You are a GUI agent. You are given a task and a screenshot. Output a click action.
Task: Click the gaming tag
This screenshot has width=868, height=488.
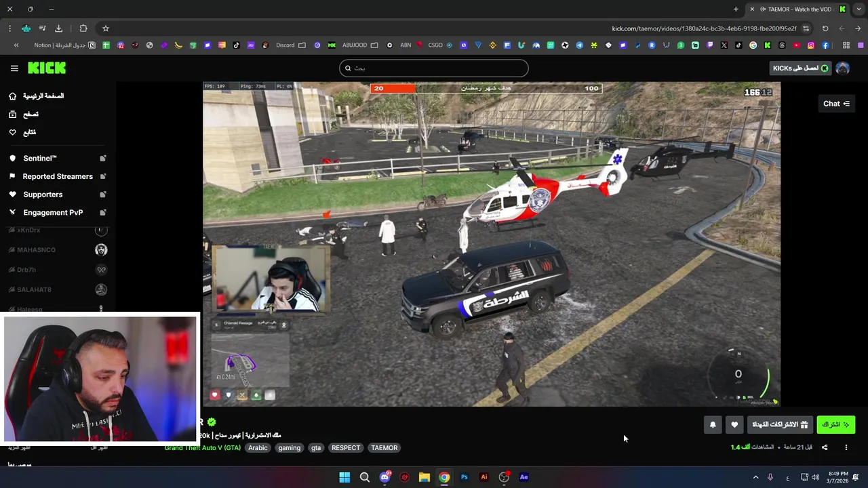[x=289, y=448]
